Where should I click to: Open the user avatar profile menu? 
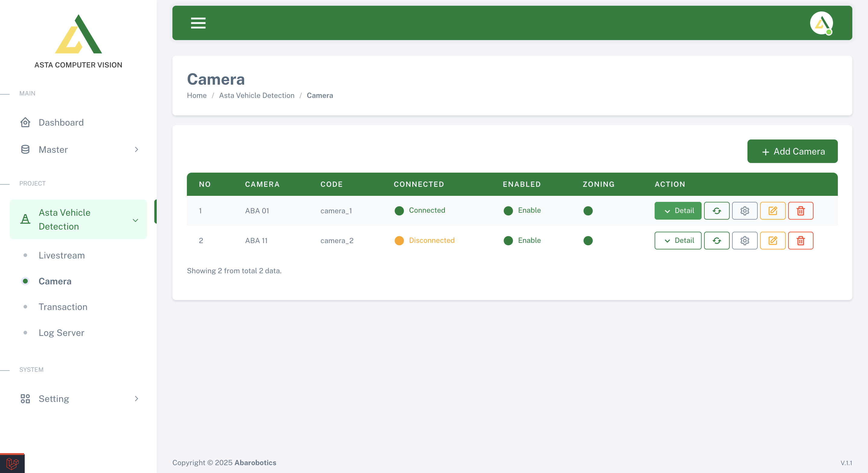pos(821,23)
